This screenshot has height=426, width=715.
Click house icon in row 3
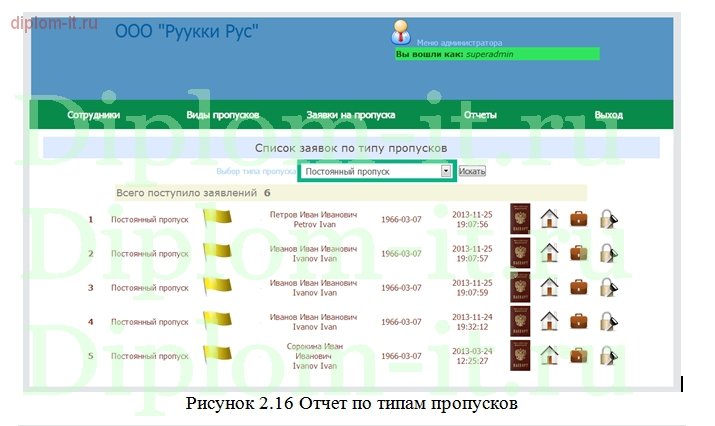(549, 287)
